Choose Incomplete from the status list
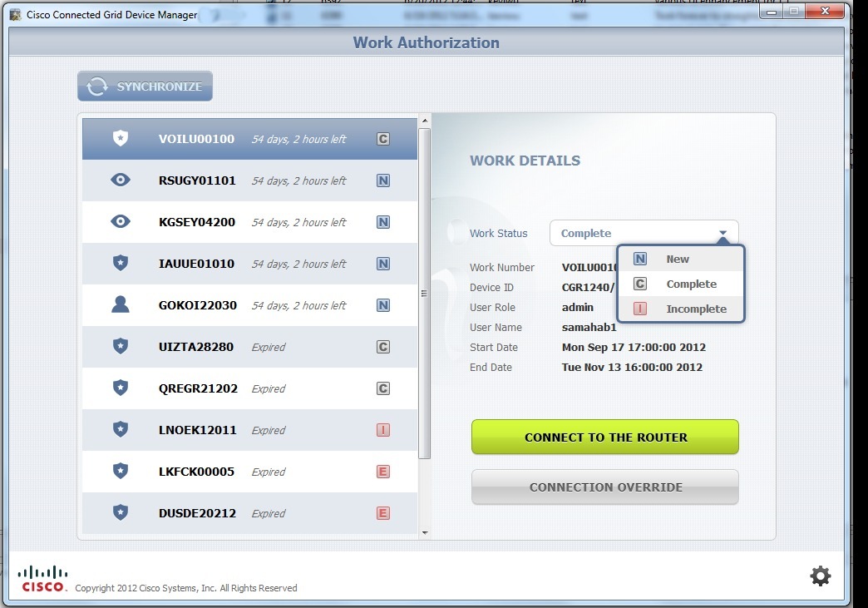 (681, 309)
